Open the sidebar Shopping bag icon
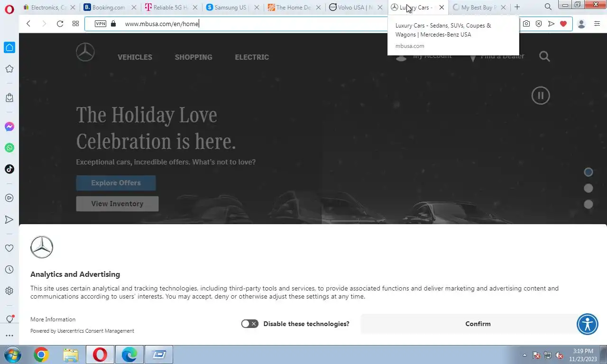The height and width of the screenshot is (364, 607). pyautogui.click(x=9, y=98)
